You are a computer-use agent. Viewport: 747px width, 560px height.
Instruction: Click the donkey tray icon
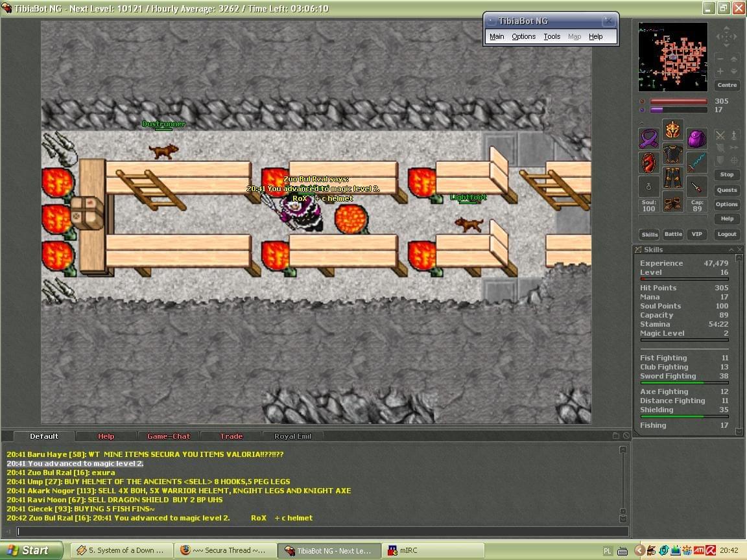pos(651,550)
